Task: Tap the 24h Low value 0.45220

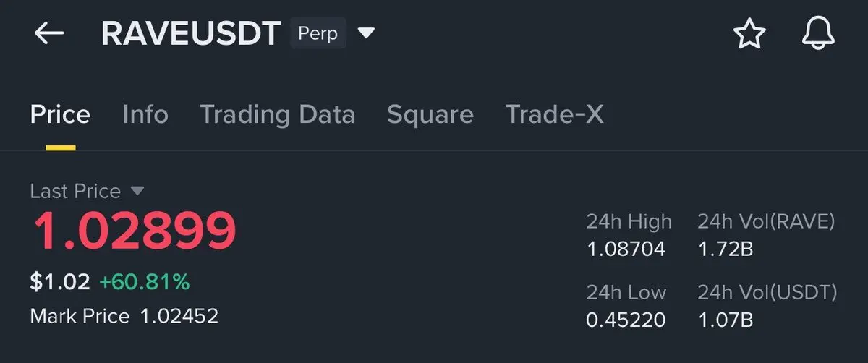Action: (626, 320)
